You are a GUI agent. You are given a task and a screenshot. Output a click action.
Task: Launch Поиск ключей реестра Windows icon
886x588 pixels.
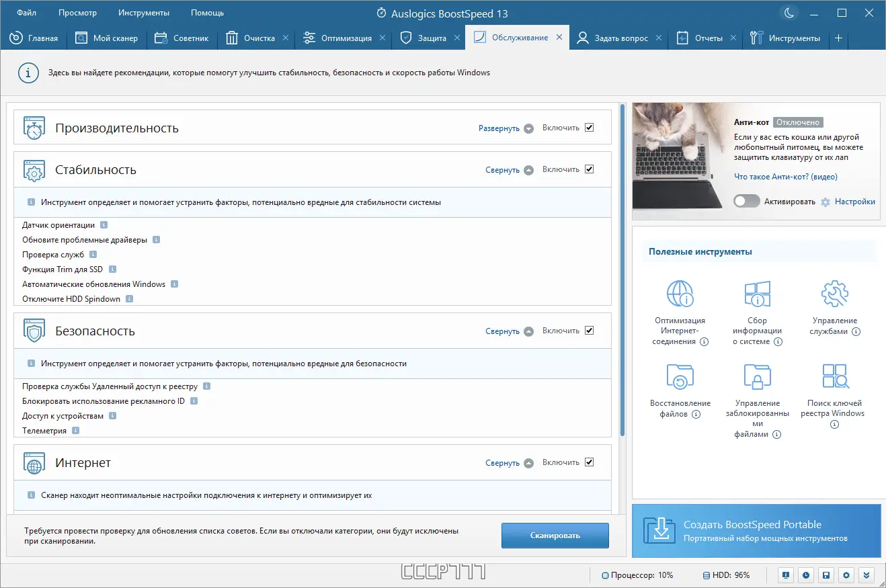(x=835, y=376)
